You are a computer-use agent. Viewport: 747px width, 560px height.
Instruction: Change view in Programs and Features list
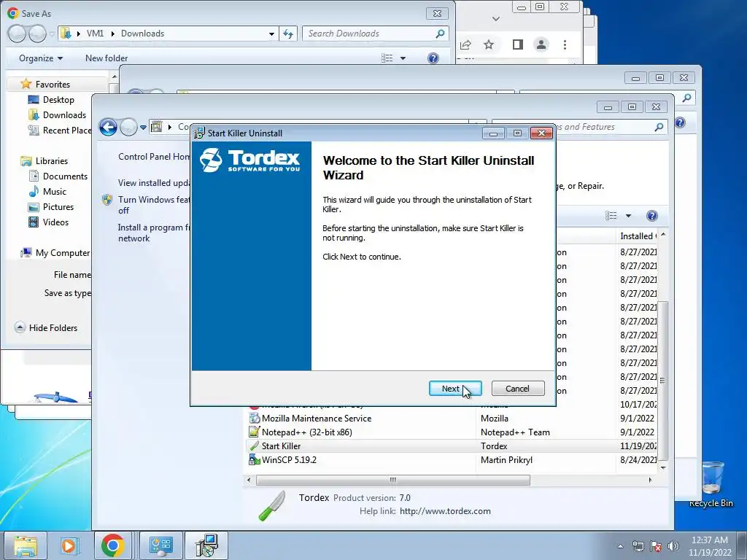click(x=611, y=216)
